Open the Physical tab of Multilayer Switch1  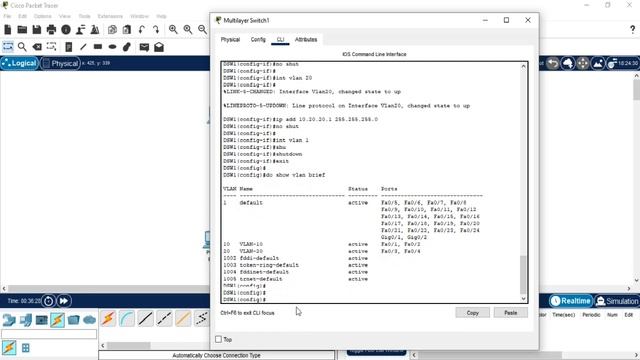coord(230,40)
